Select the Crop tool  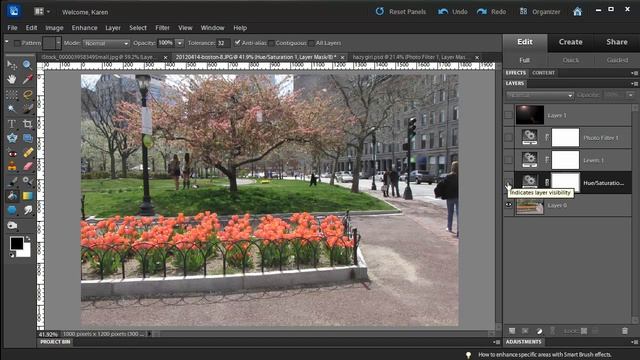tap(27, 124)
